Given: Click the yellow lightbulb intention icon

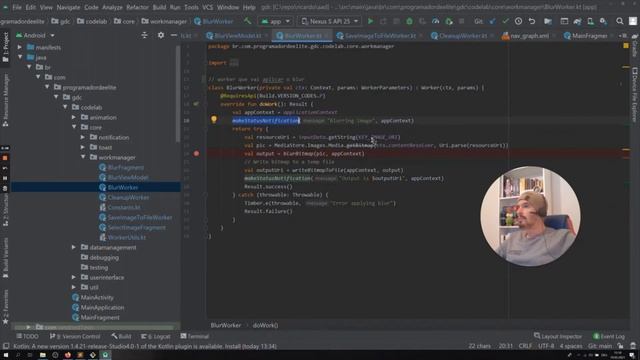Looking at the screenshot, I should click(214, 120).
